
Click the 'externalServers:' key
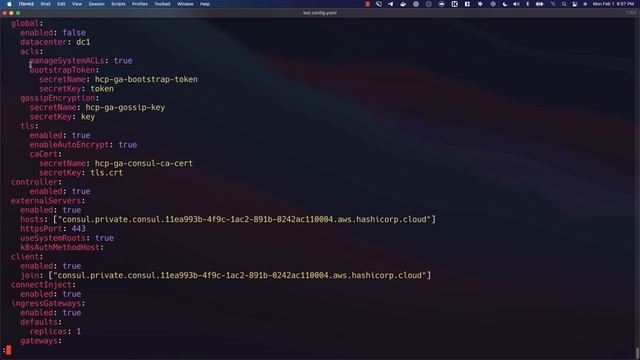[48, 201]
